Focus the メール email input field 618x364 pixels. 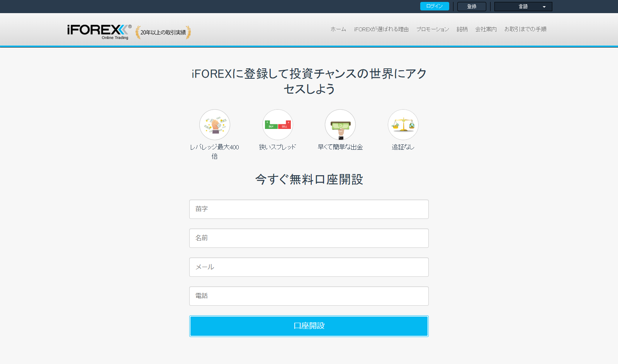coord(309,267)
